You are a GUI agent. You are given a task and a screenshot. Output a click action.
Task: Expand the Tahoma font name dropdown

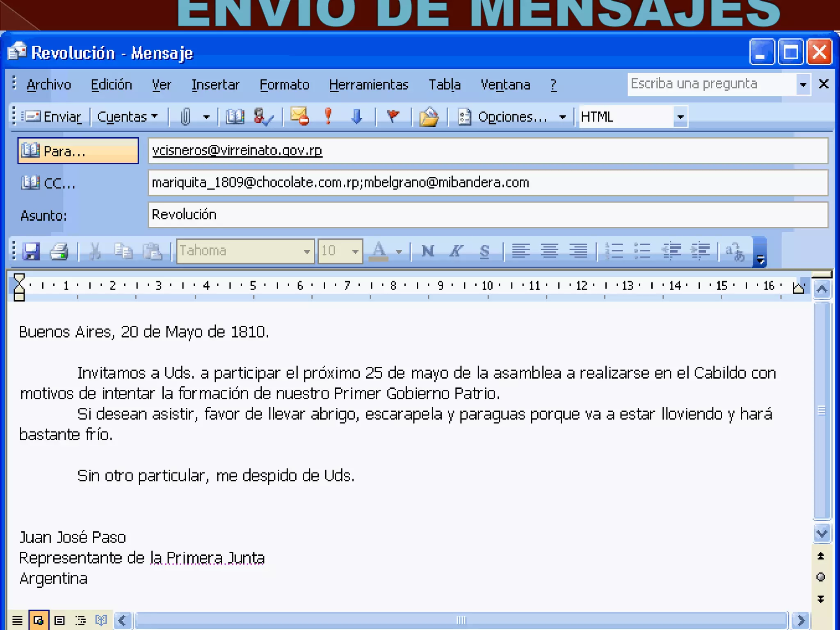coord(306,251)
